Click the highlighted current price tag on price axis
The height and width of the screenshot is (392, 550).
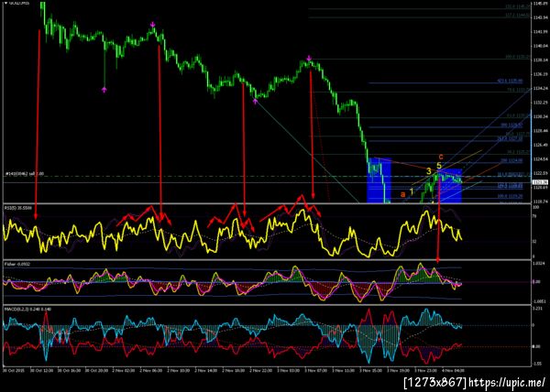coord(541,182)
